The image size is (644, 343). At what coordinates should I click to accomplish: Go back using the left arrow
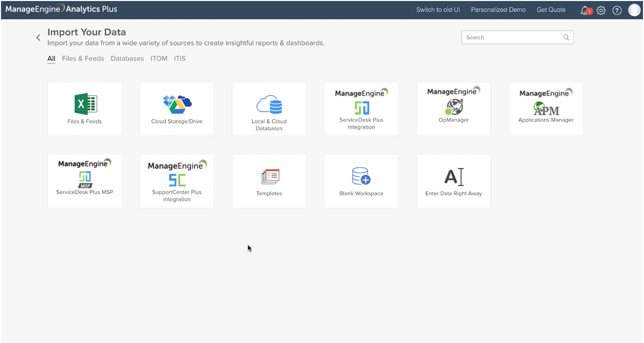click(x=38, y=38)
